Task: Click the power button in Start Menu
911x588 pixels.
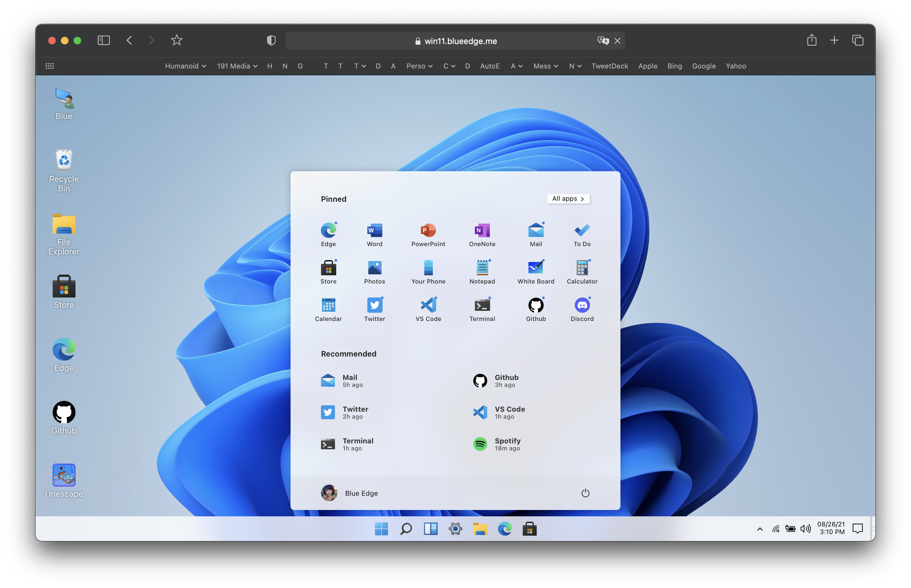Action: pos(586,493)
